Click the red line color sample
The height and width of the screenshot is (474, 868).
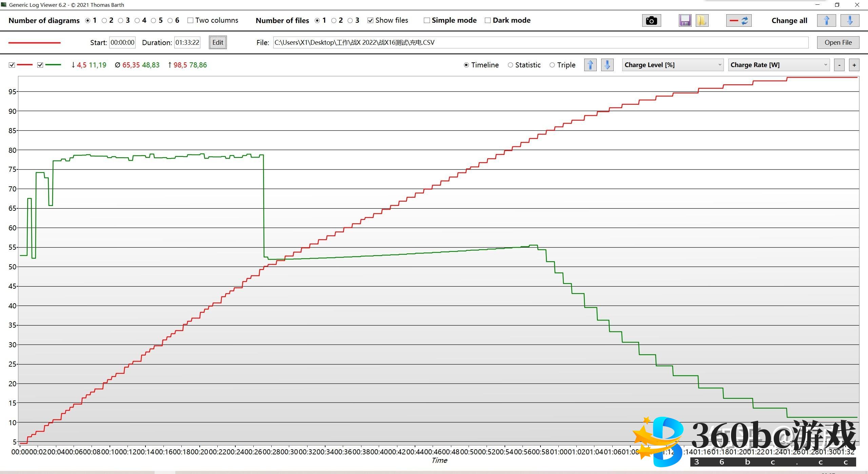(x=34, y=43)
